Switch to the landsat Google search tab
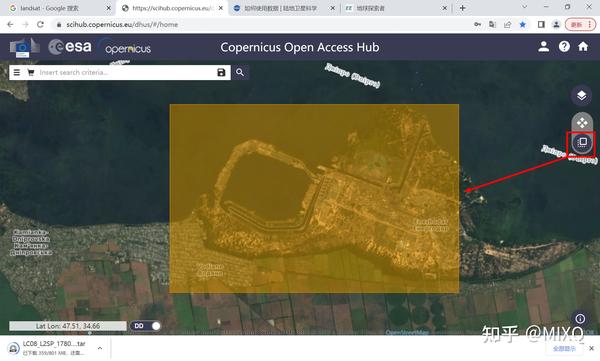This screenshot has width=600, height=361. pos(57,8)
